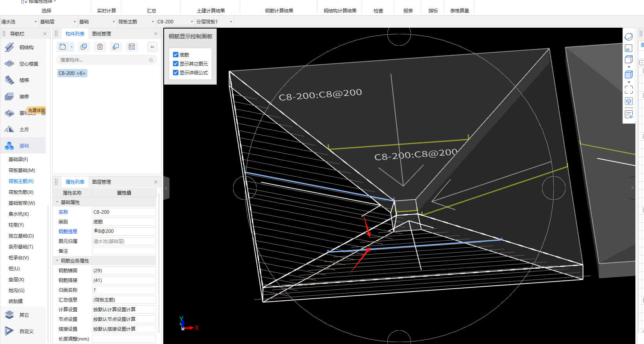Activate the dynamic orbit view icon
The height and width of the screenshot is (344, 644).
(629, 37)
